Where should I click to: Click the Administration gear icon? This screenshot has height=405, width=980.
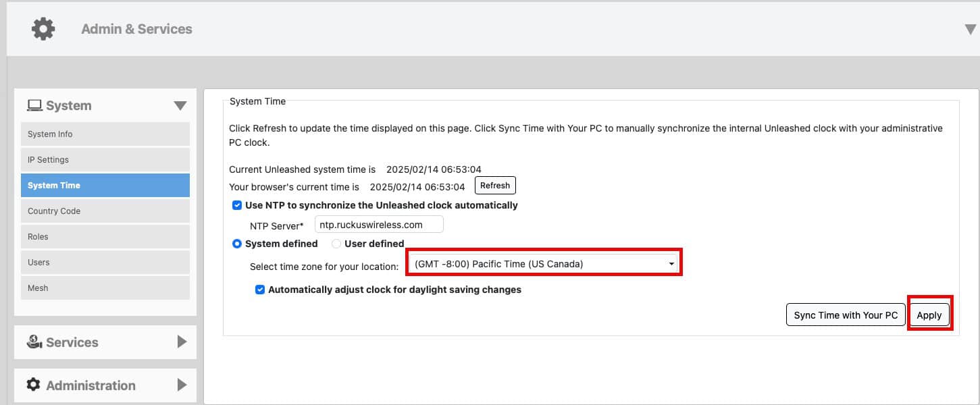point(33,385)
